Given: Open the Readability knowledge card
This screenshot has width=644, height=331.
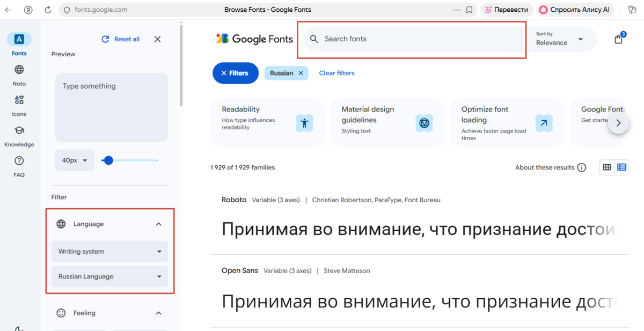Looking at the screenshot, I should point(267,123).
